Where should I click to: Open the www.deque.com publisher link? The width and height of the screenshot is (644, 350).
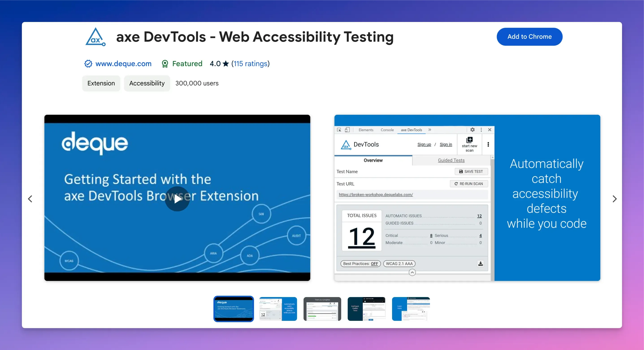click(x=123, y=63)
